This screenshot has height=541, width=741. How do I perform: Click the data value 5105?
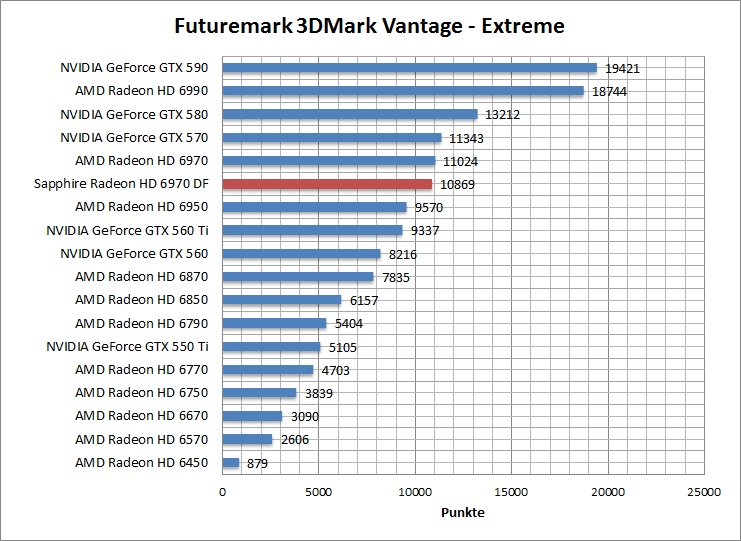343,348
